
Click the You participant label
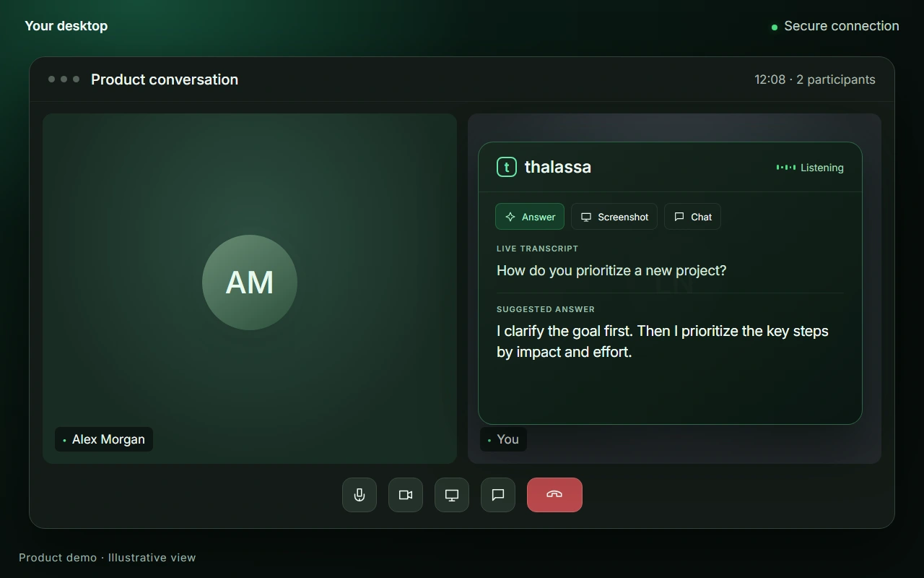coord(504,439)
